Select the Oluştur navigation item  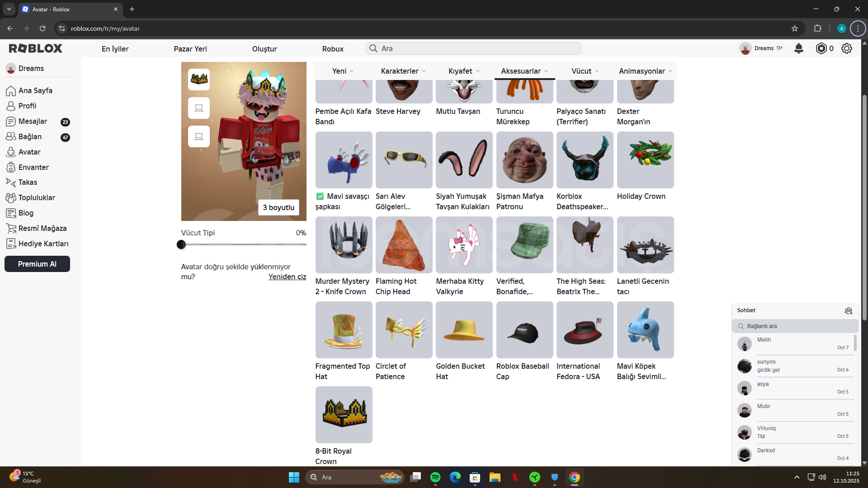point(264,49)
